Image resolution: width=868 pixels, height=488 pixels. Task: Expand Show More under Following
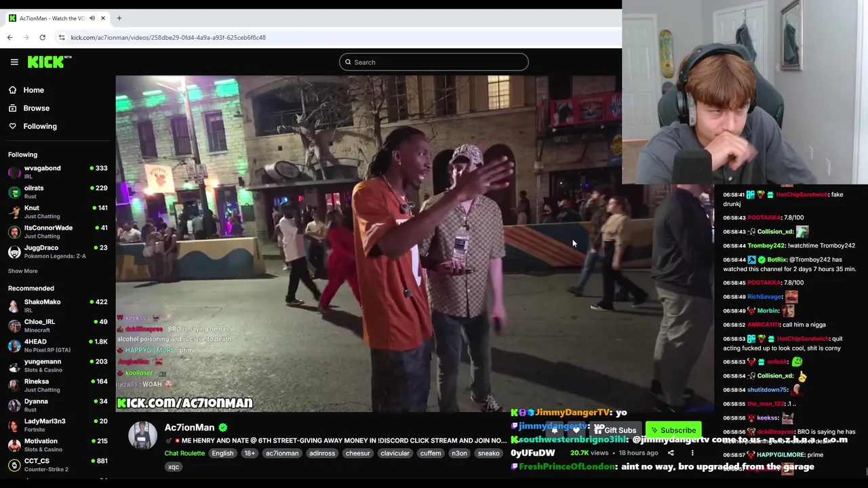click(22, 271)
